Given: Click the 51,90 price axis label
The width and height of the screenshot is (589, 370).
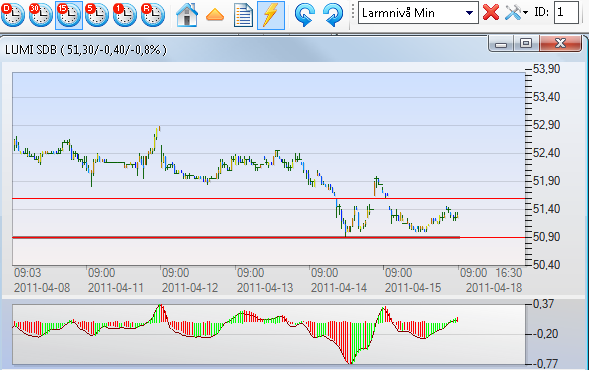Looking at the screenshot, I should pyautogui.click(x=547, y=181).
